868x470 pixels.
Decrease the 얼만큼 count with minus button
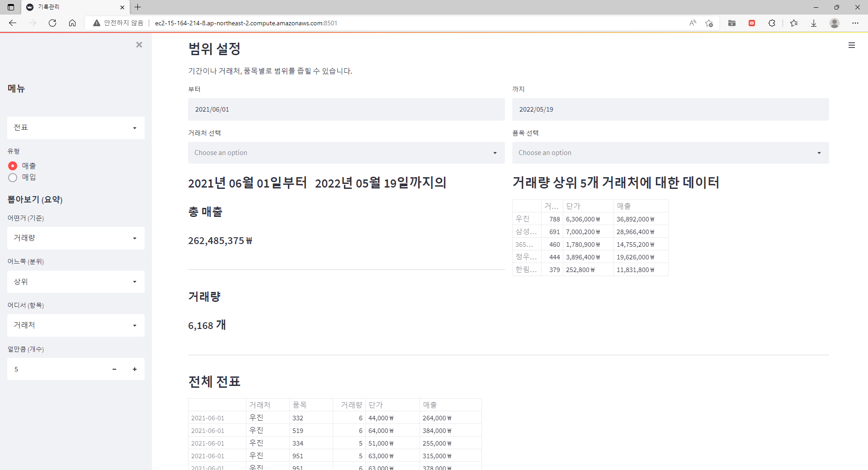[114, 369]
